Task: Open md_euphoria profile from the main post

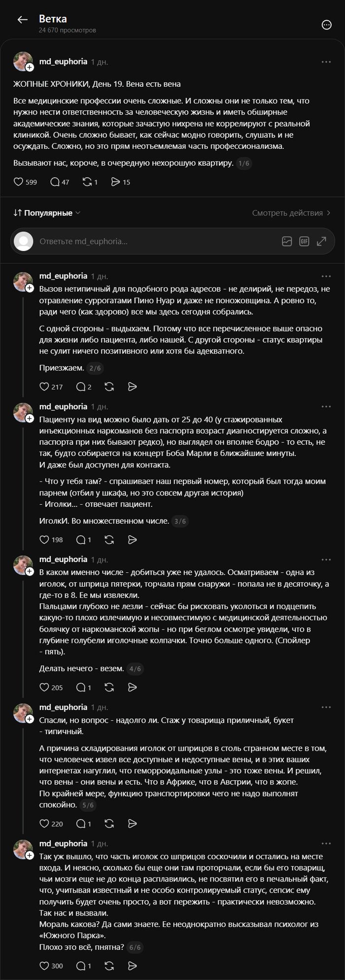Action: (x=63, y=62)
